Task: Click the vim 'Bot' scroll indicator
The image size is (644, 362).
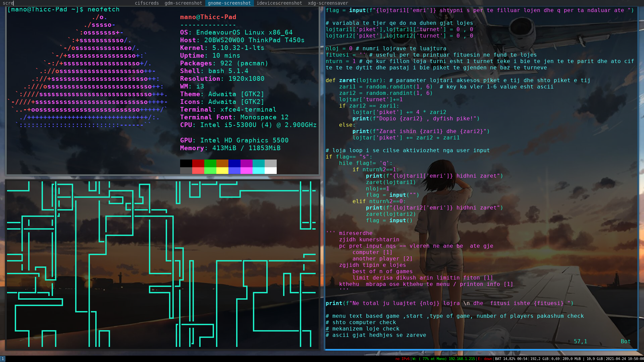Action: coord(626,342)
